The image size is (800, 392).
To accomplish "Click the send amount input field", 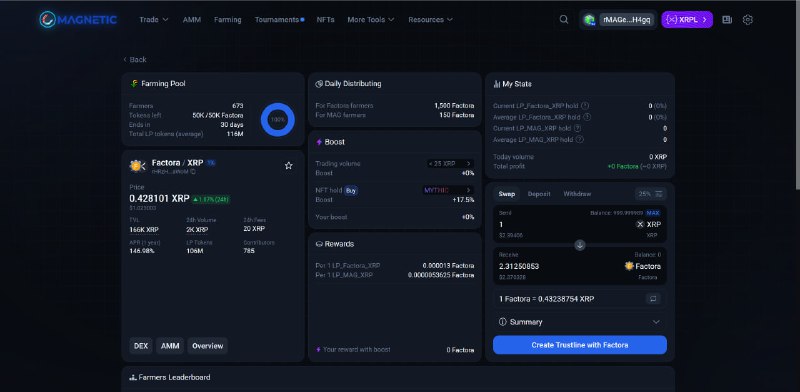I will [561, 225].
